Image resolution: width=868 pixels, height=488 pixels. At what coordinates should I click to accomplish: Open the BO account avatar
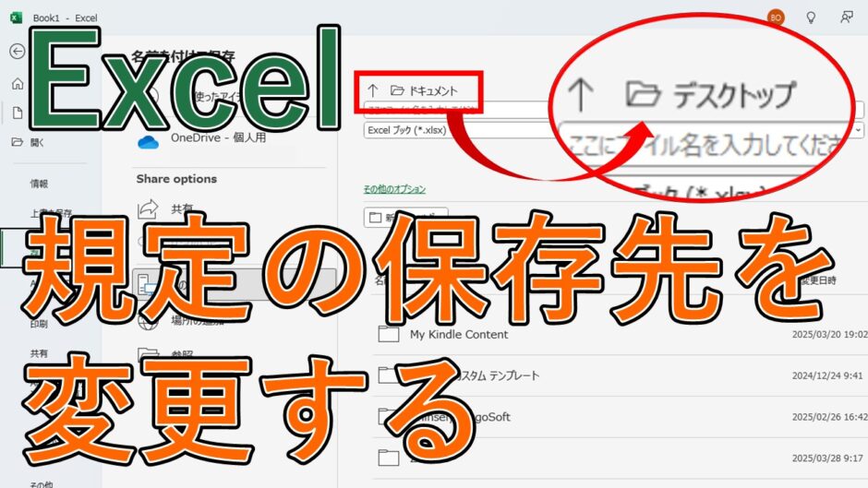(776, 18)
